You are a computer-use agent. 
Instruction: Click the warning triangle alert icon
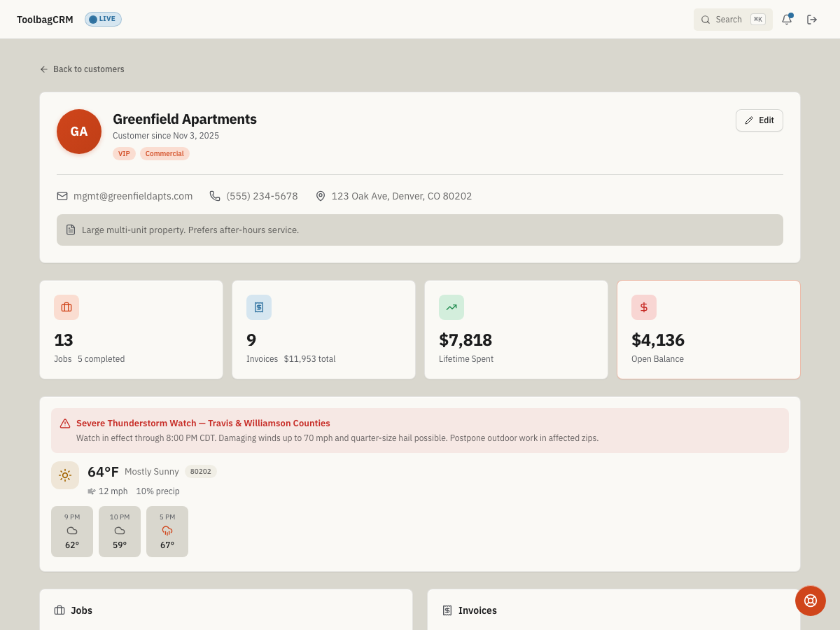point(65,423)
